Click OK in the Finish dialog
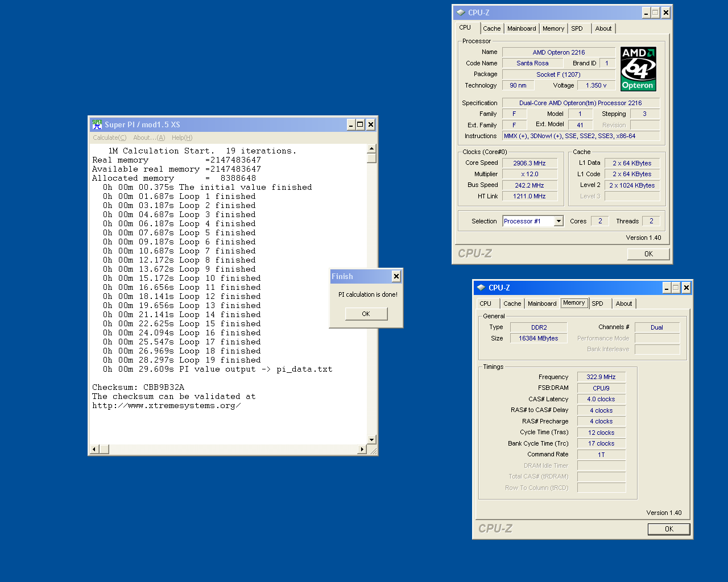Screen dimensions: 728x582 366,314
